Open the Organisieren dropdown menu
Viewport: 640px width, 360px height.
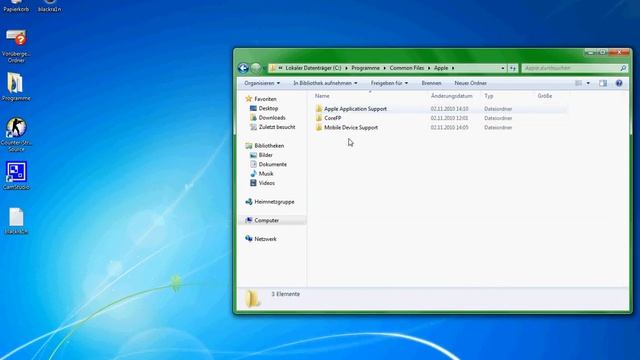click(262, 83)
